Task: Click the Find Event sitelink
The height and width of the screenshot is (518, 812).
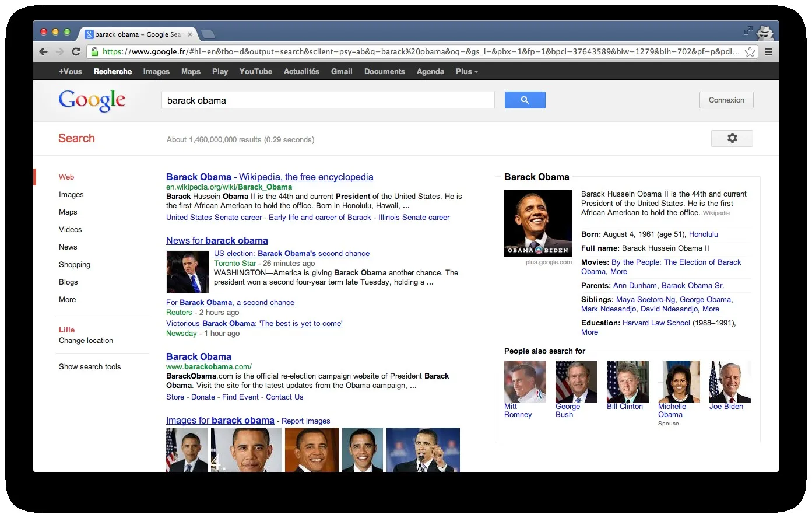Action: click(240, 397)
